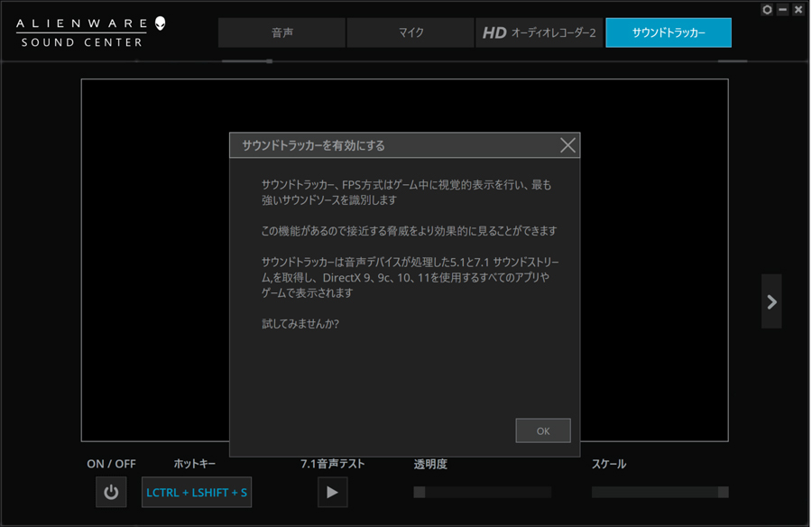Screen dimensions: 812x527
Task: Open the HD オーディオレコーダー2 tab
Action: pos(540,32)
